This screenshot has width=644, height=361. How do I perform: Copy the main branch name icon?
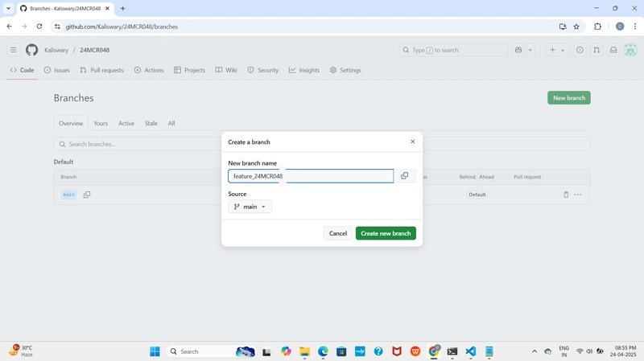coord(87,195)
